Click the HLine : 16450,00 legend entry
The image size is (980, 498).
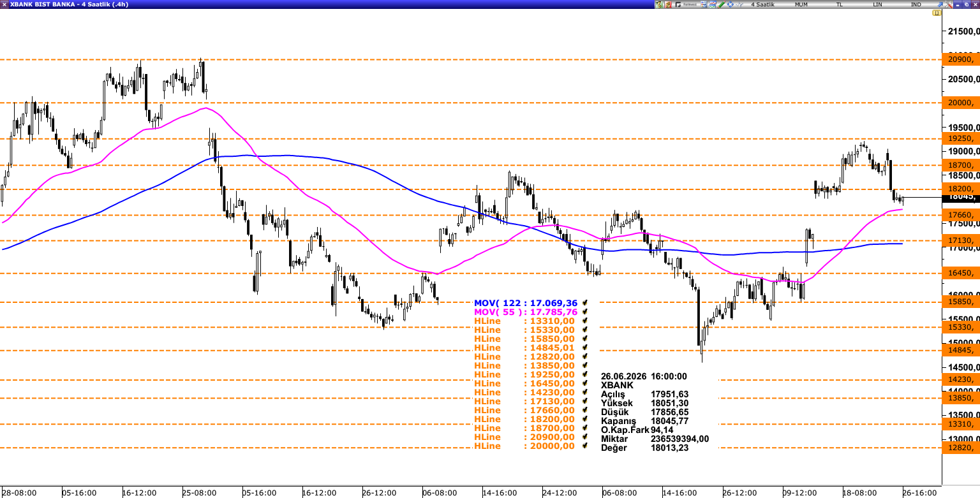[x=524, y=384]
